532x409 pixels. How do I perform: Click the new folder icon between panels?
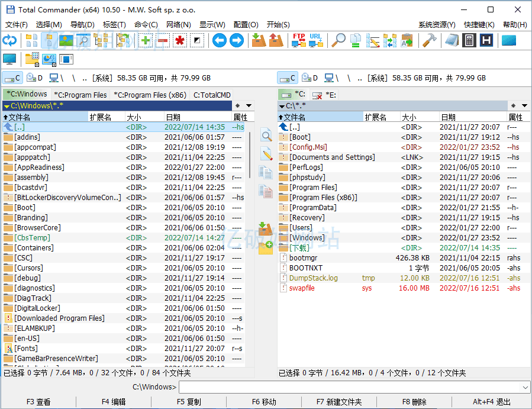coord(266,248)
